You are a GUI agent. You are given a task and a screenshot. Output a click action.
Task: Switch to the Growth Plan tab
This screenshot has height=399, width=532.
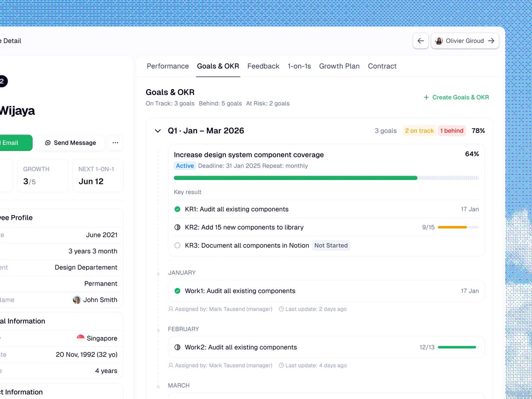pos(340,66)
